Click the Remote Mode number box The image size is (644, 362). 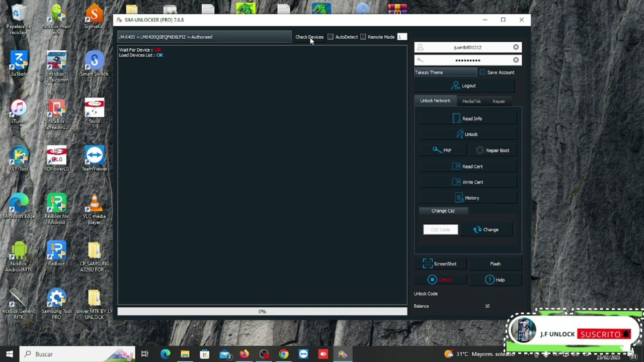pos(401,37)
